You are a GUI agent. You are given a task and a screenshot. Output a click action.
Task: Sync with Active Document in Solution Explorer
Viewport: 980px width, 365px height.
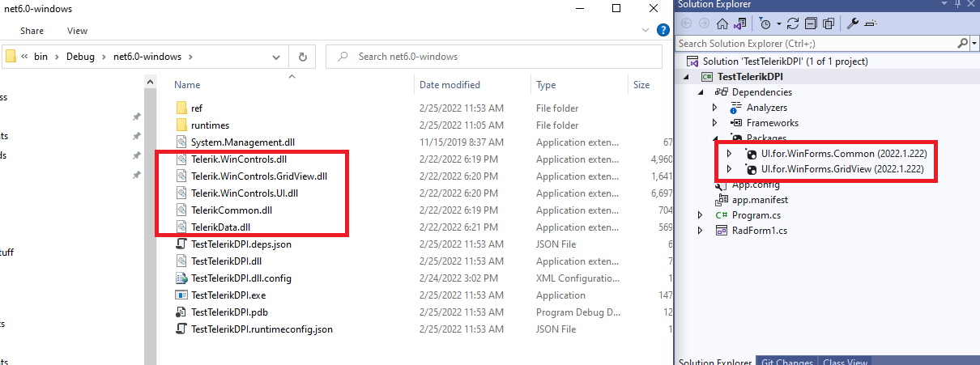pos(794,23)
